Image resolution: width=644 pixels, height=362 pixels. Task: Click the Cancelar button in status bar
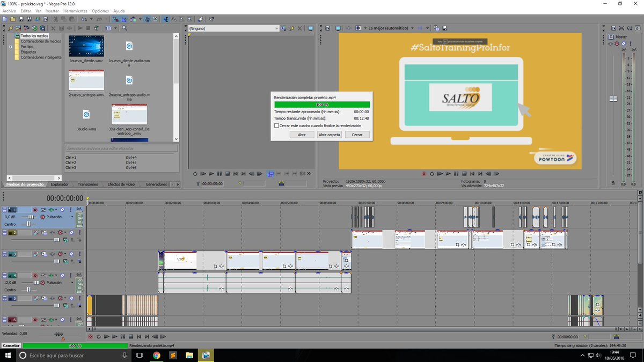point(11,346)
